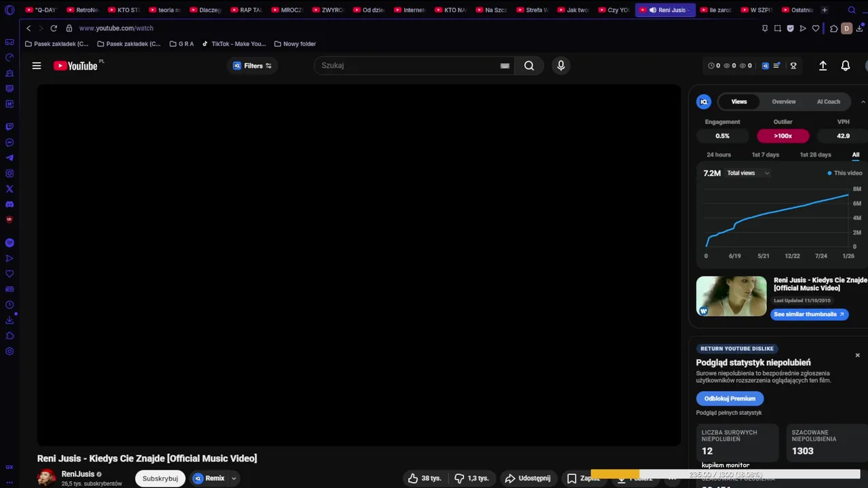Viewport: 868px width, 488px height.
Task: Collapse the vidIQ panel chevron
Action: pos(863,102)
